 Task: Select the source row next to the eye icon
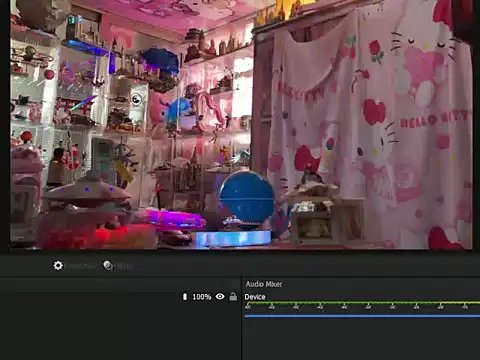(120, 297)
